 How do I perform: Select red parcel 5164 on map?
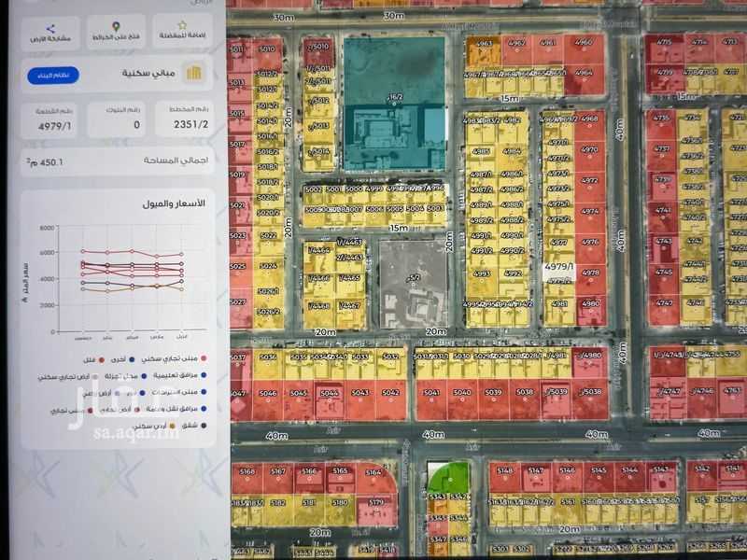(x=376, y=479)
